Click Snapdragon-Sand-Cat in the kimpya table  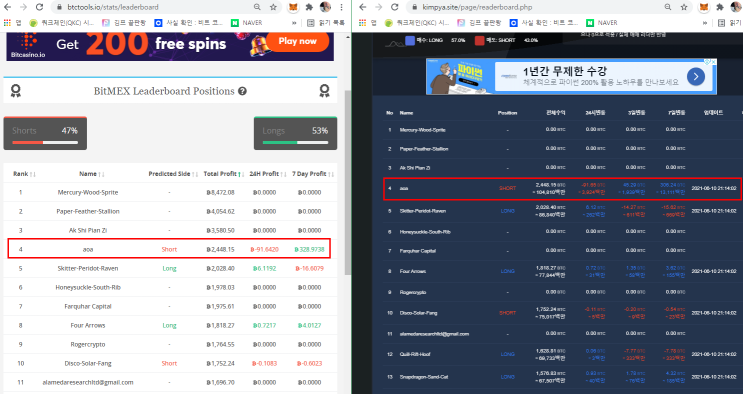tap(423, 377)
